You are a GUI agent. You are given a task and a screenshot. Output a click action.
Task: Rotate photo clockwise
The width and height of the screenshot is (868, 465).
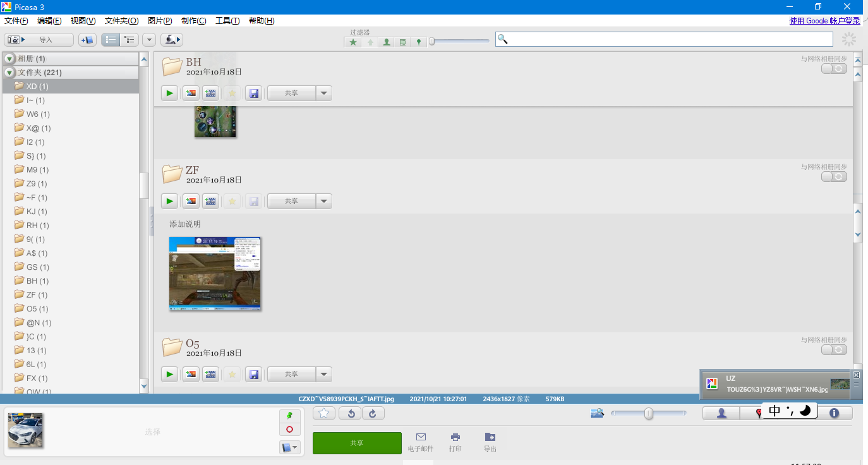373,413
